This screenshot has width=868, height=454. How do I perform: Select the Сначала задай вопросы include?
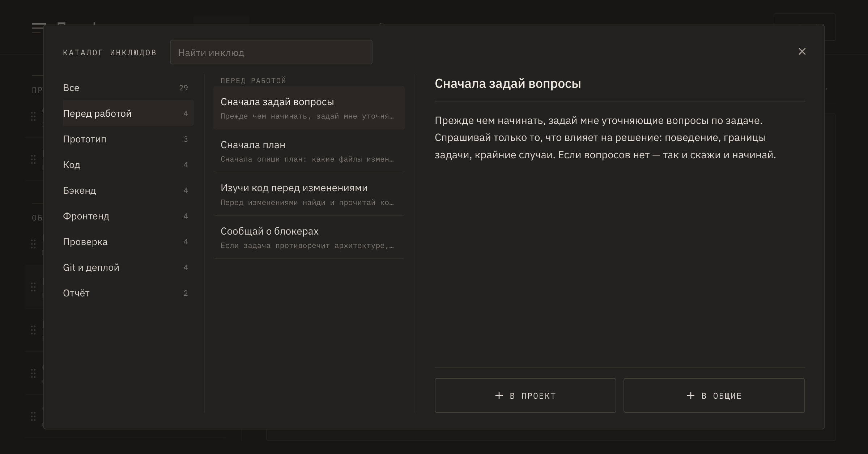(309, 108)
